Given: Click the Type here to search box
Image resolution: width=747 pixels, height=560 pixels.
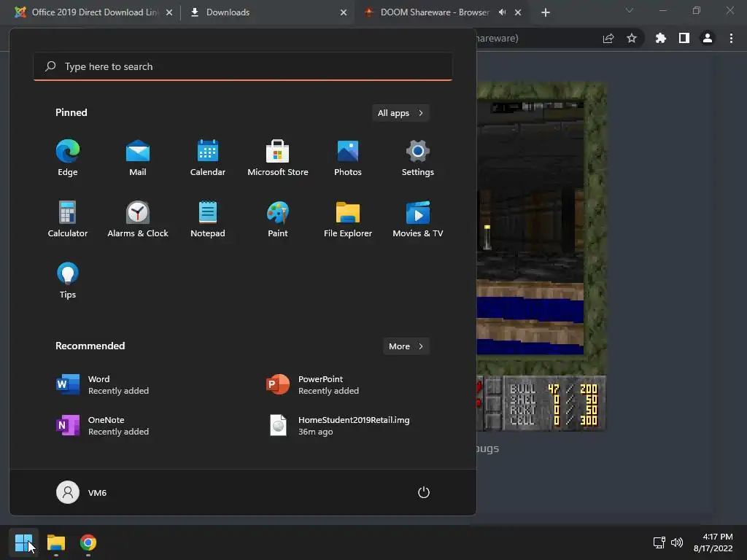Looking at the screenshot, I should (243, 66).
